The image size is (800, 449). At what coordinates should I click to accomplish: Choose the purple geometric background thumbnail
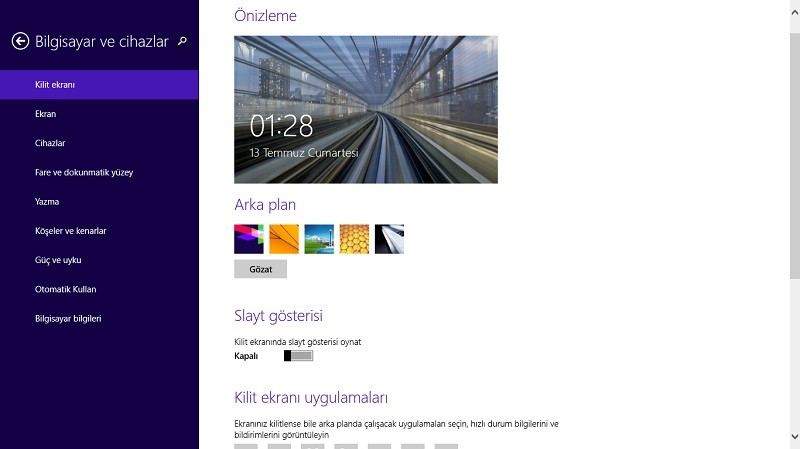point(249,239)
